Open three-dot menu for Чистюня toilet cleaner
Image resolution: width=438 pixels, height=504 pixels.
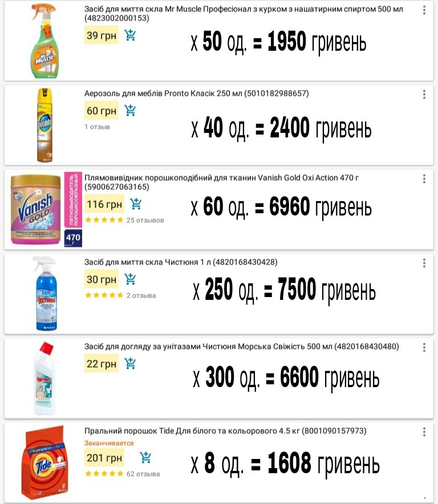[x=424, y=347]
